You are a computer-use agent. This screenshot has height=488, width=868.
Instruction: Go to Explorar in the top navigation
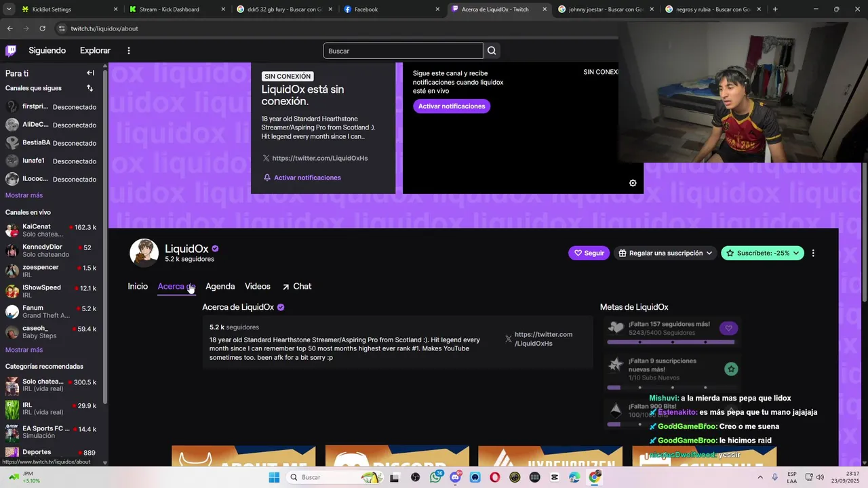tap(95, 51)
